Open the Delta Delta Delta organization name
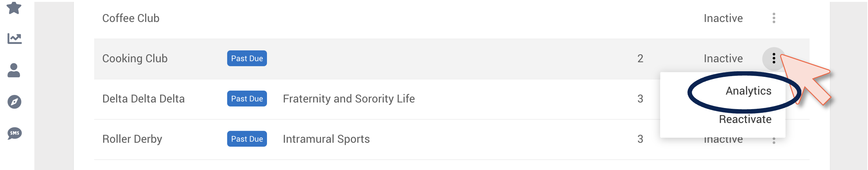 click(x=143, y=98)
